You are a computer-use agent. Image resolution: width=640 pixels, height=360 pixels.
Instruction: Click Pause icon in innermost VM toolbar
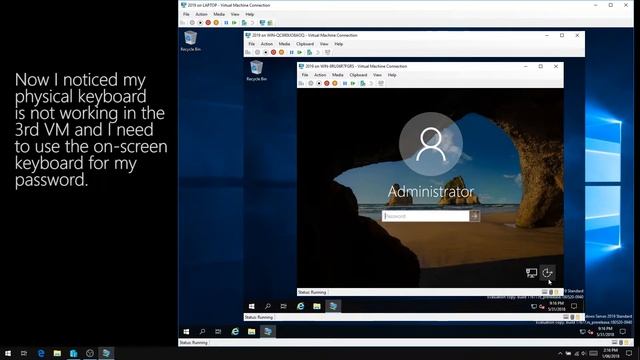coord(345,83)
